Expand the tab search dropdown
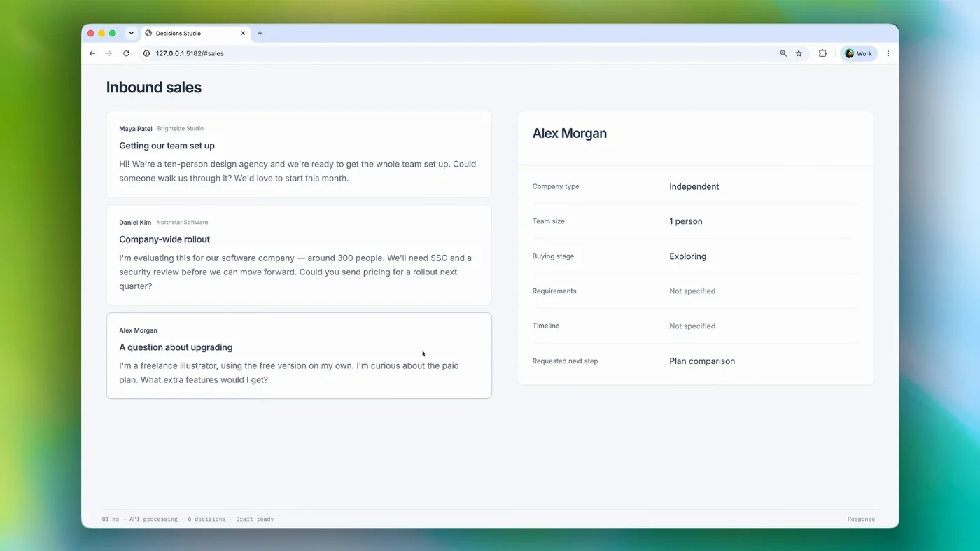The image size is (980, 551). click(x=131, y=33)
